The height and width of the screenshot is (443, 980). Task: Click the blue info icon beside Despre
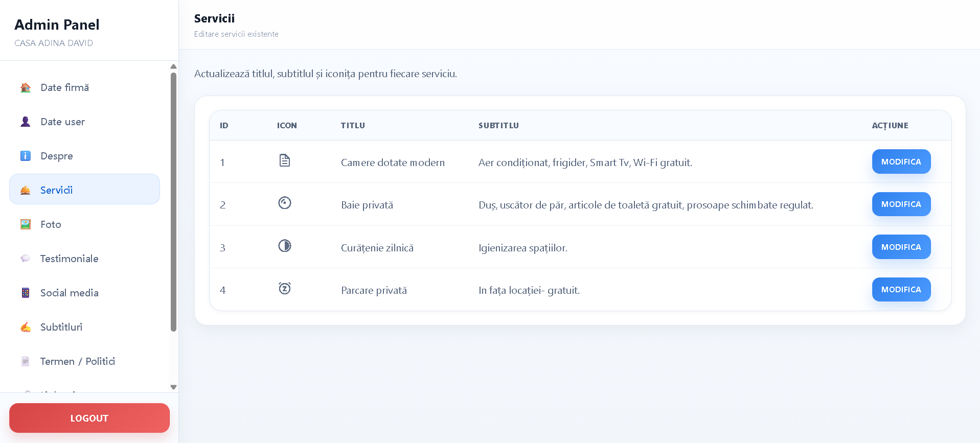pos(26,156)
